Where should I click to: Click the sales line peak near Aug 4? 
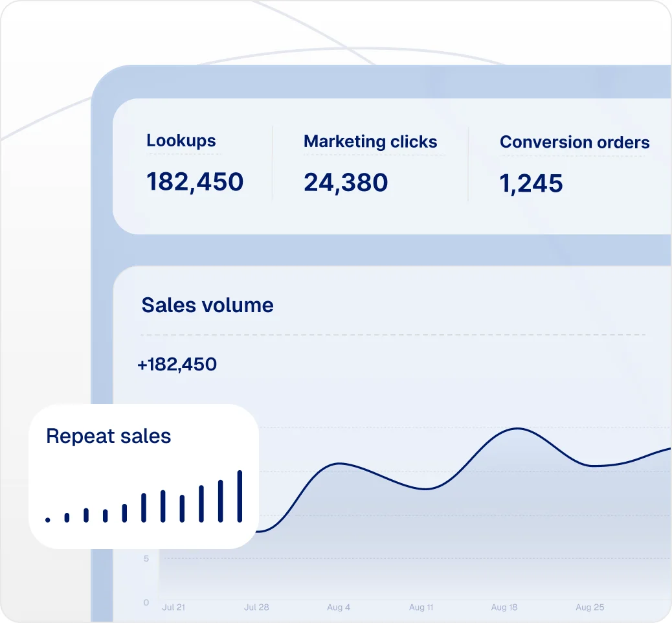[339, 464]
